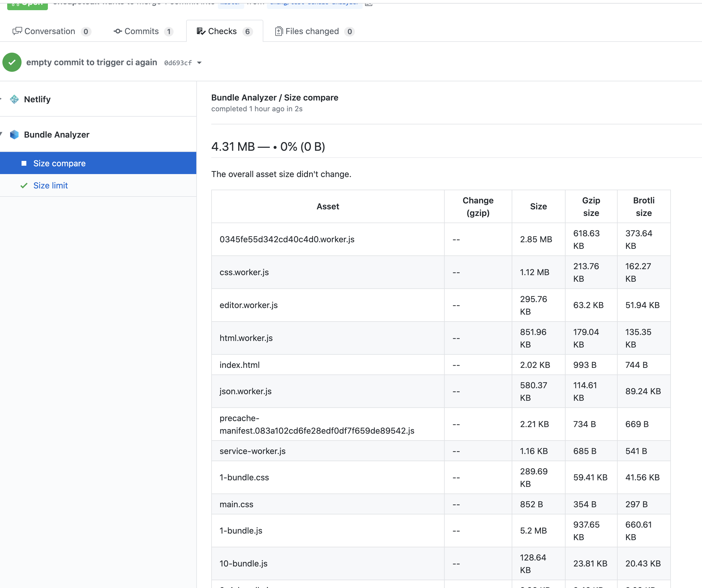This screenshot has height=588, width=702.
Task: Click the Commits count badge showing 1
Action: [x=169, y=32]
